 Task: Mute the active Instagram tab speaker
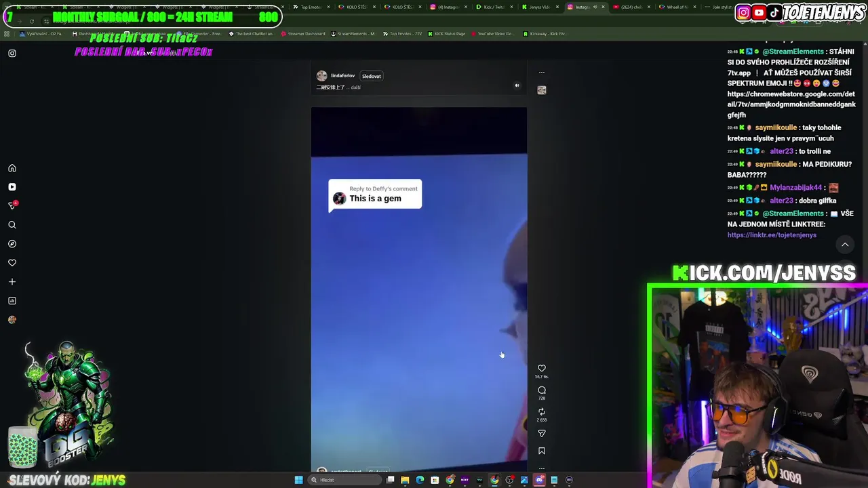[x=595, y=7]
